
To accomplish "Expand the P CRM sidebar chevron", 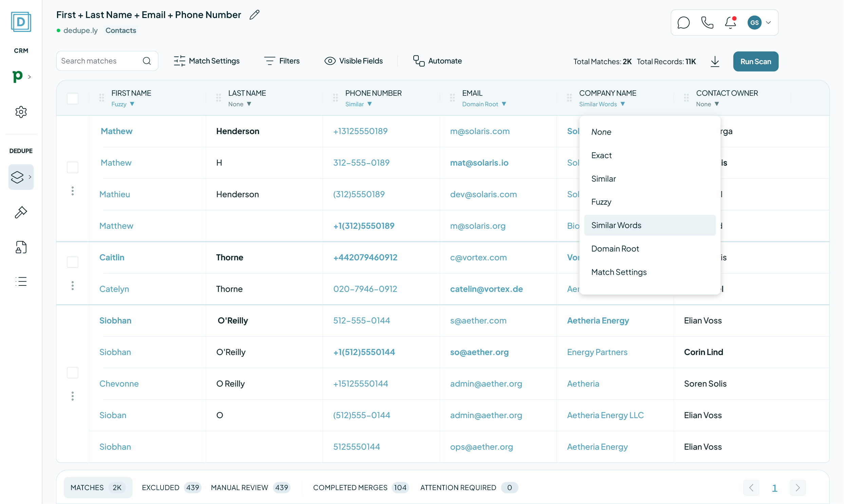I will [30, 77].
